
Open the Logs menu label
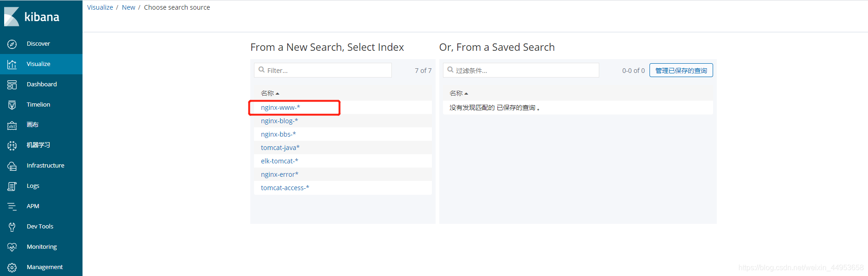[x=33, y=186]
